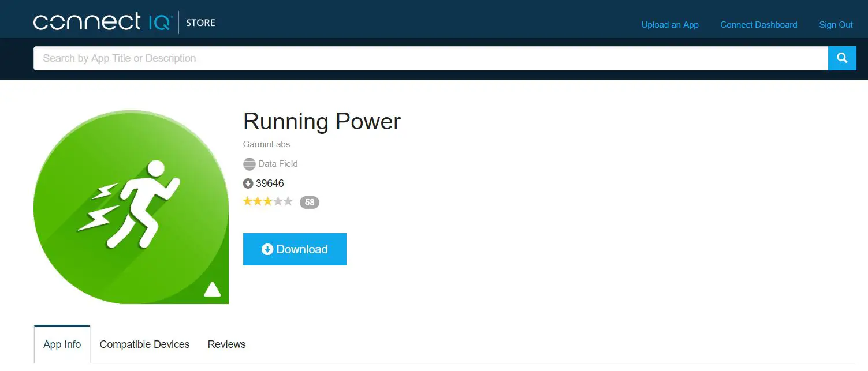Click the Running Power green app icon

pos(131,207)
